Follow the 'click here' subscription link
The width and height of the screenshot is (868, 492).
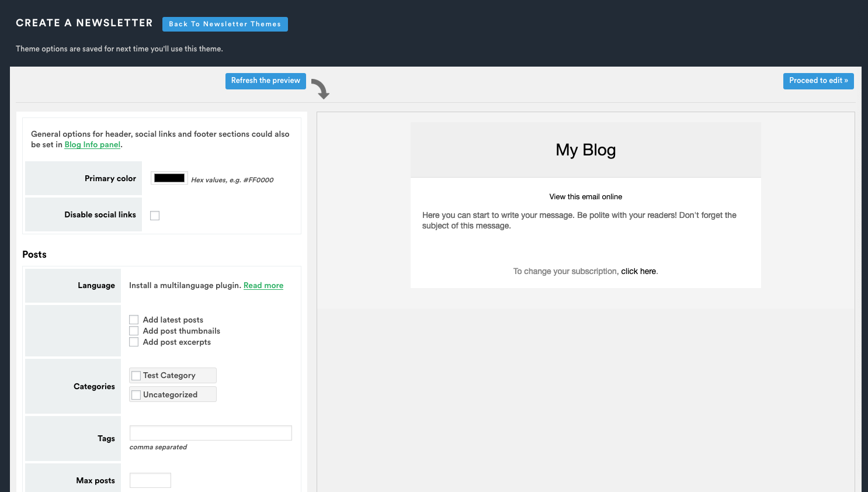pos(638,272)
